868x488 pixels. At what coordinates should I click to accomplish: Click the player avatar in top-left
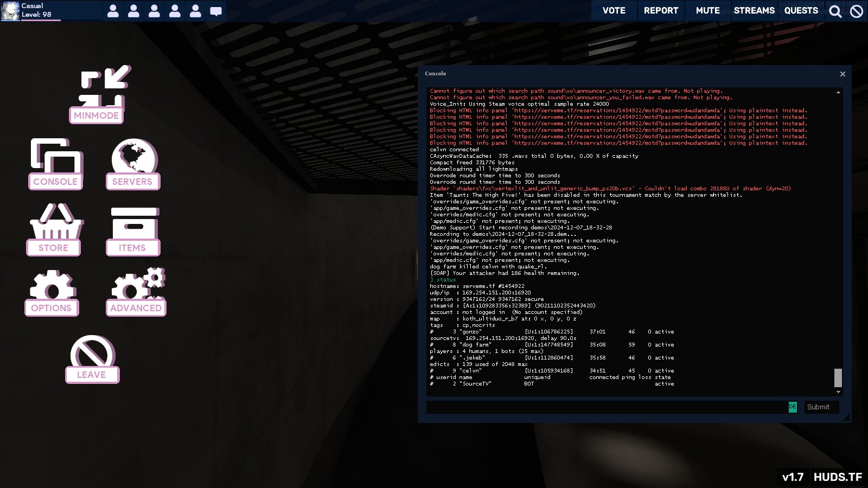pyautogui.click(x=10, y=11)
